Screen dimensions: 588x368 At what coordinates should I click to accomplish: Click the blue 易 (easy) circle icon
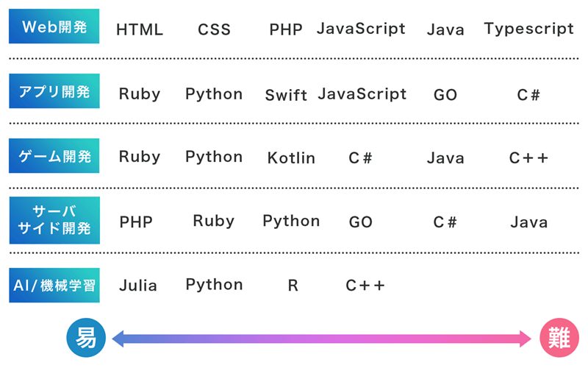[x=87, y=338]
